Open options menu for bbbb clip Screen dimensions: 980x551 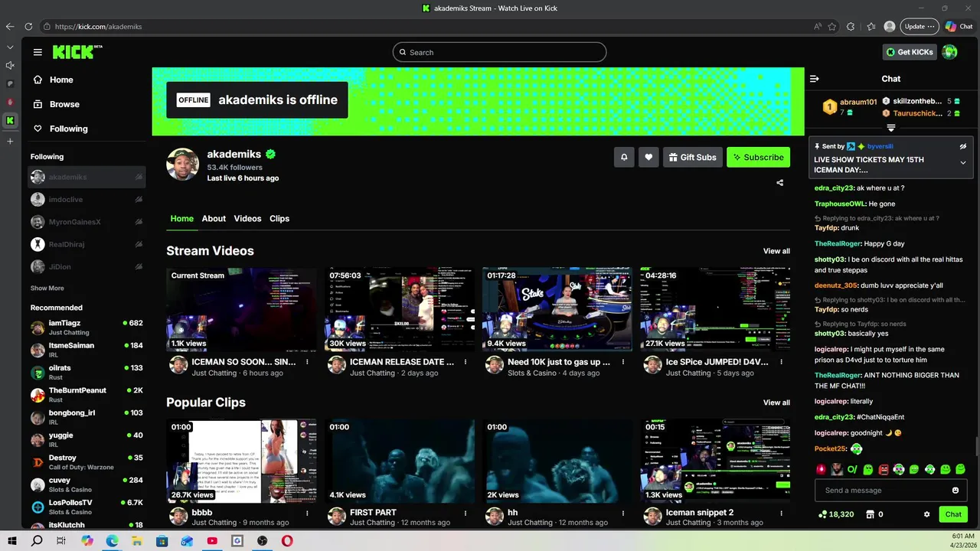(x=307, y=513)
